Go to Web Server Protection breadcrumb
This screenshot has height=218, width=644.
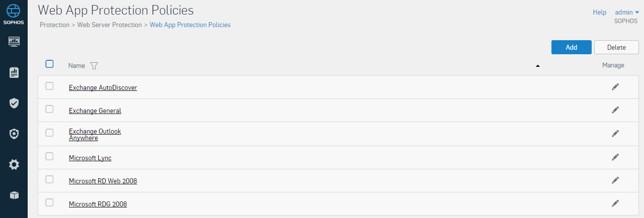tap(110, 25)
